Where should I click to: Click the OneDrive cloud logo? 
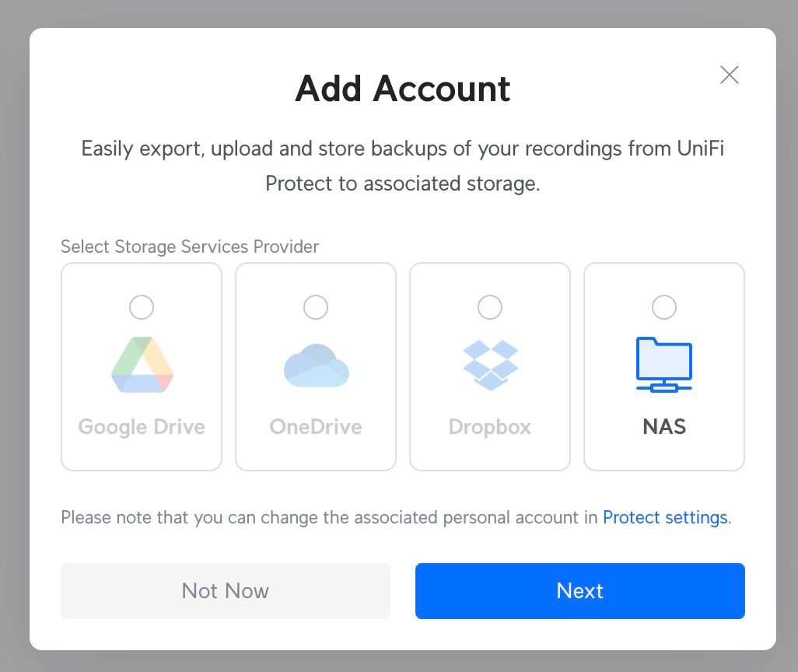pyautogui.click(x=316, y=364)
